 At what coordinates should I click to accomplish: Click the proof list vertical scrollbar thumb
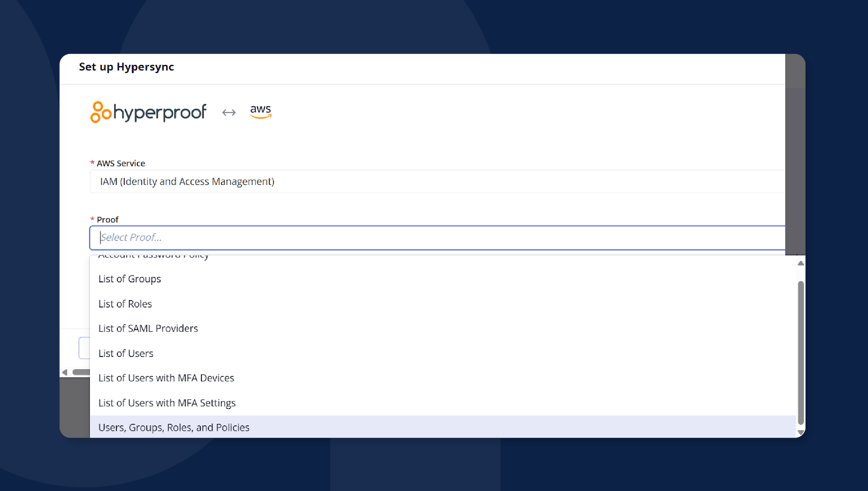[801, 353]
